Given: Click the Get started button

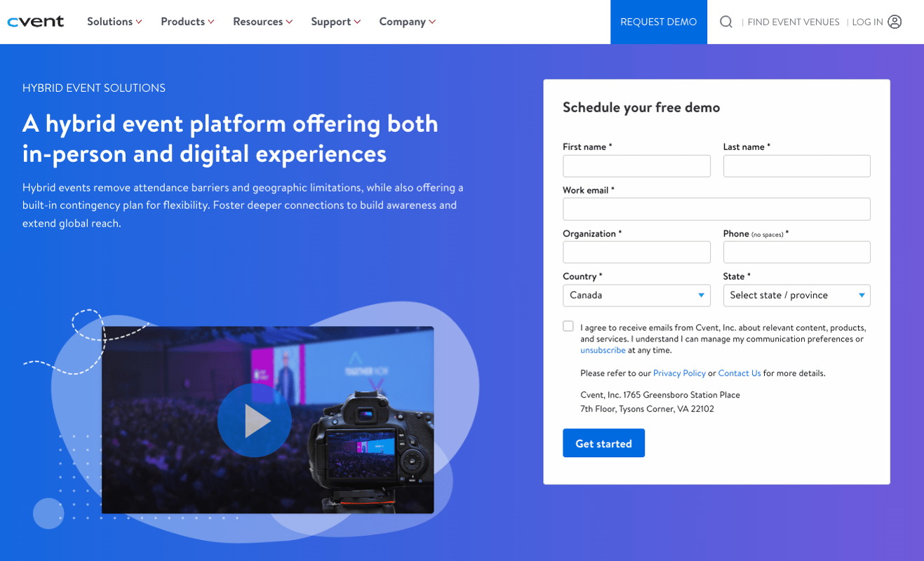Looking at the screenshot, I should (x=603, y=443).
